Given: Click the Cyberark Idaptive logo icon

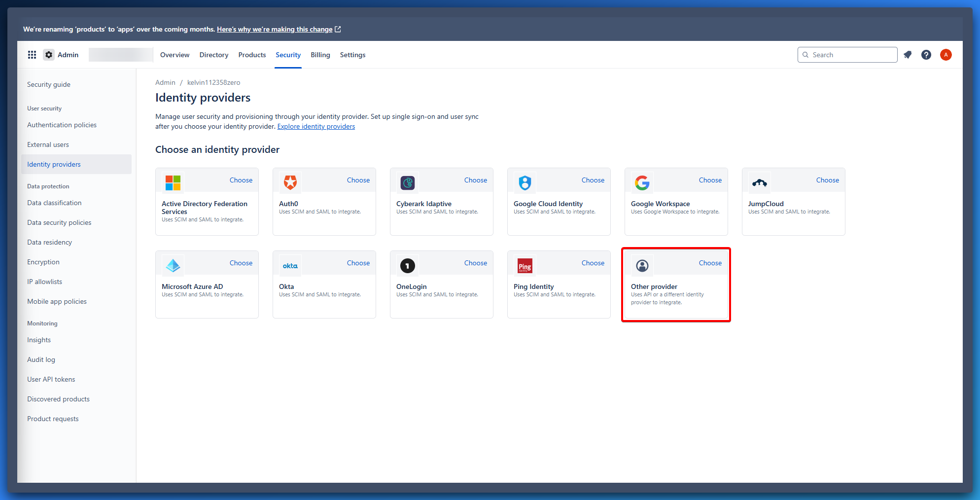Looking at the screenshot, I should coord(408,183).
